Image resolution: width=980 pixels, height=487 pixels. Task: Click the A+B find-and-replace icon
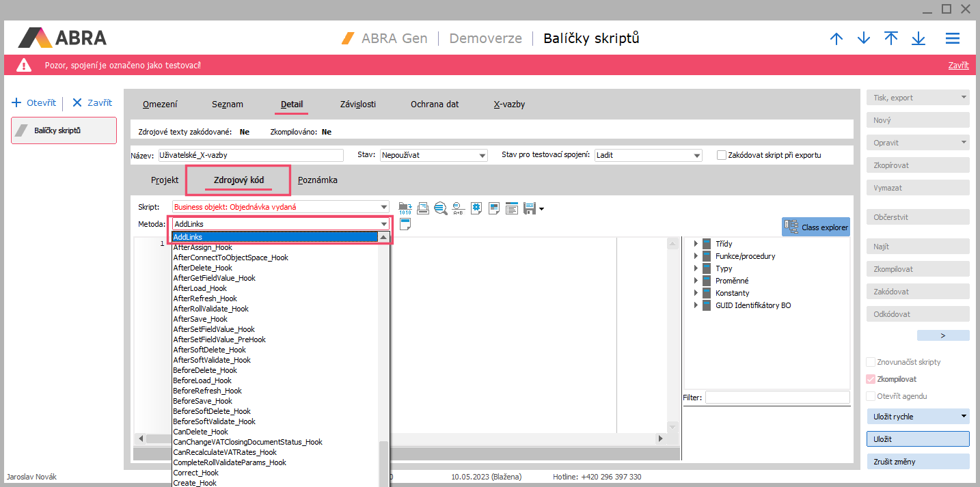pyautogui.click(x=458, y=208)
